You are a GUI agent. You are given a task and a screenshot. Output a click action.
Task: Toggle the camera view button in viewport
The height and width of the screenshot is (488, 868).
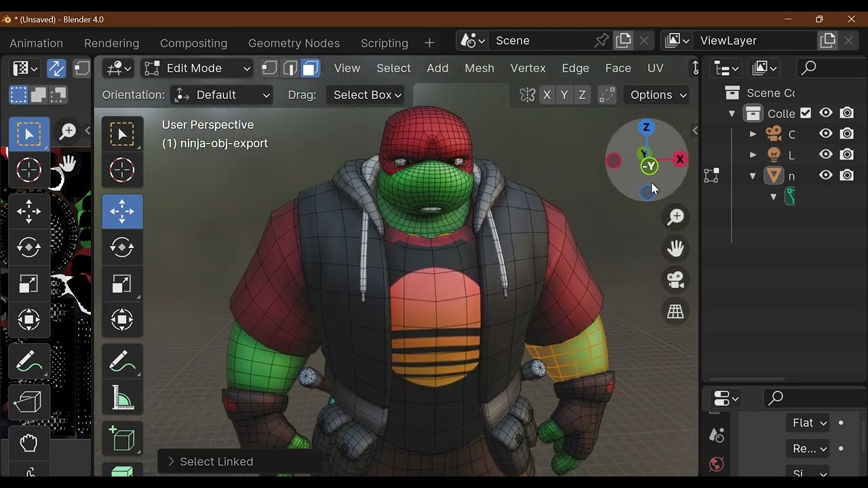tap(675, 279)
